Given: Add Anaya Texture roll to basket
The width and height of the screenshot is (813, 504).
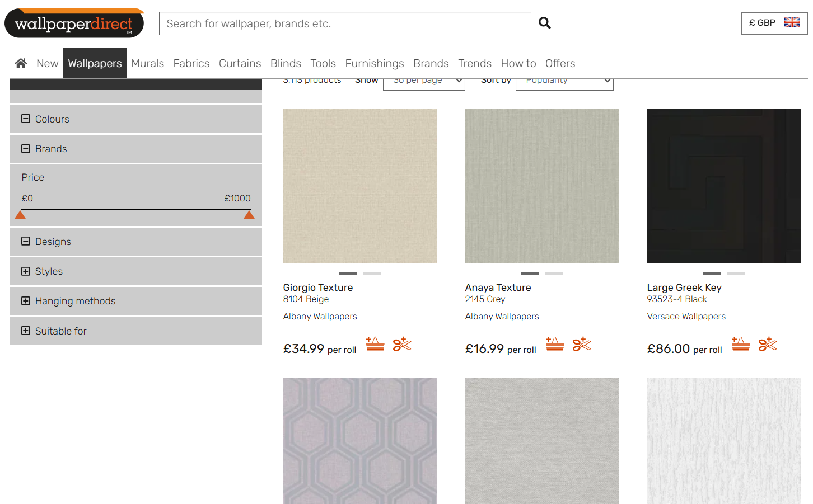Looking at the screenshot, I should tap(555, 344).
